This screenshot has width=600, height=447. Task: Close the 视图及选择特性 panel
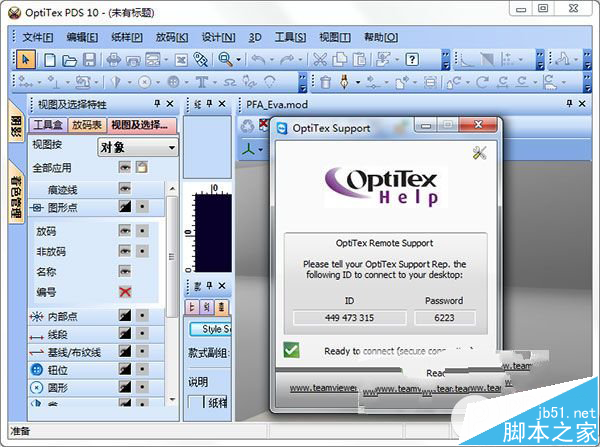(x=170, y=103)
